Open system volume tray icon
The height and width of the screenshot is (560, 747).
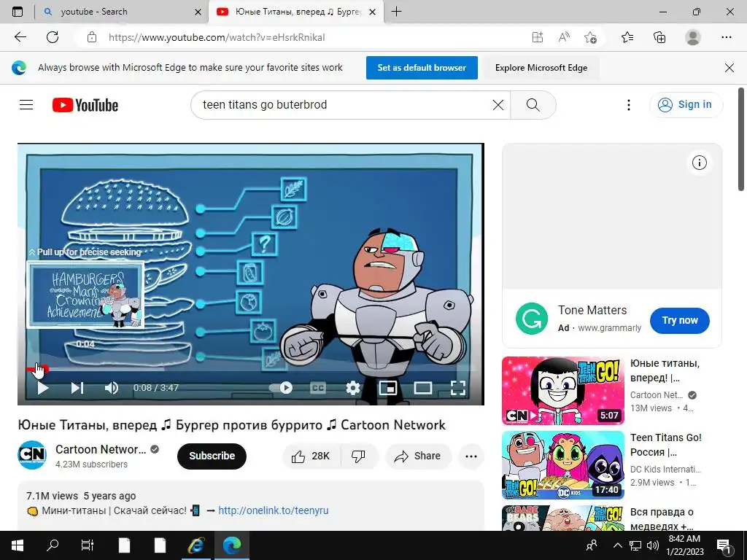click(x=653, y=545)
